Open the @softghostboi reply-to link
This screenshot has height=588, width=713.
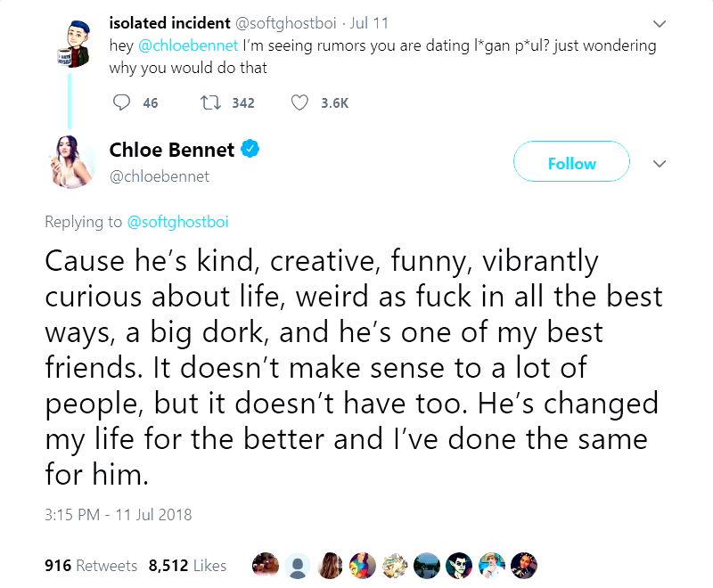click(x=178, y=223)
